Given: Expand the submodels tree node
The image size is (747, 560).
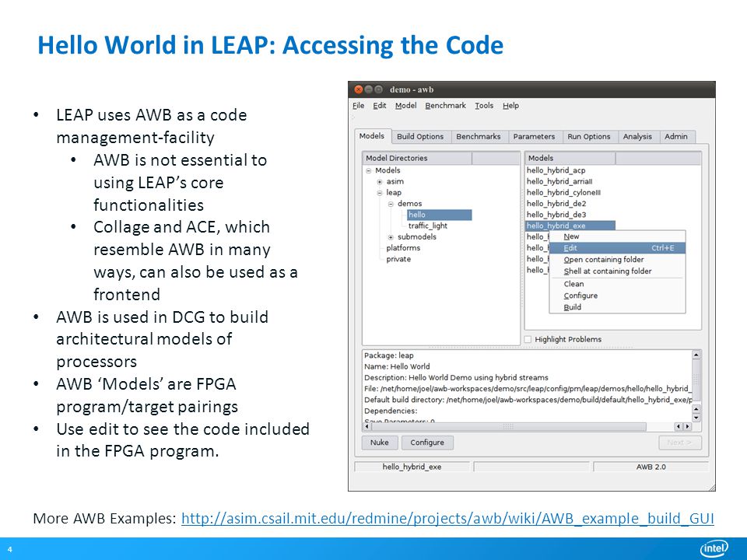Looking at the screenshot, I should (391, 237).
